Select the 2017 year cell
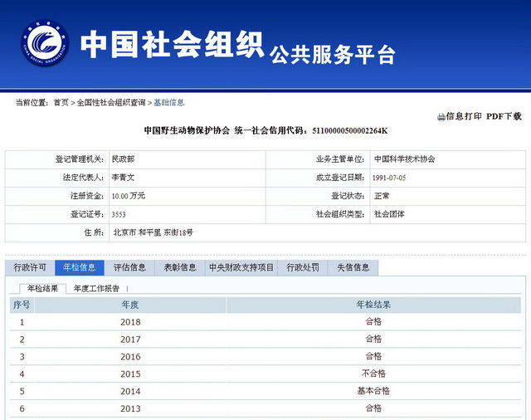Viewport: 531px width, 420px height. 130,339
